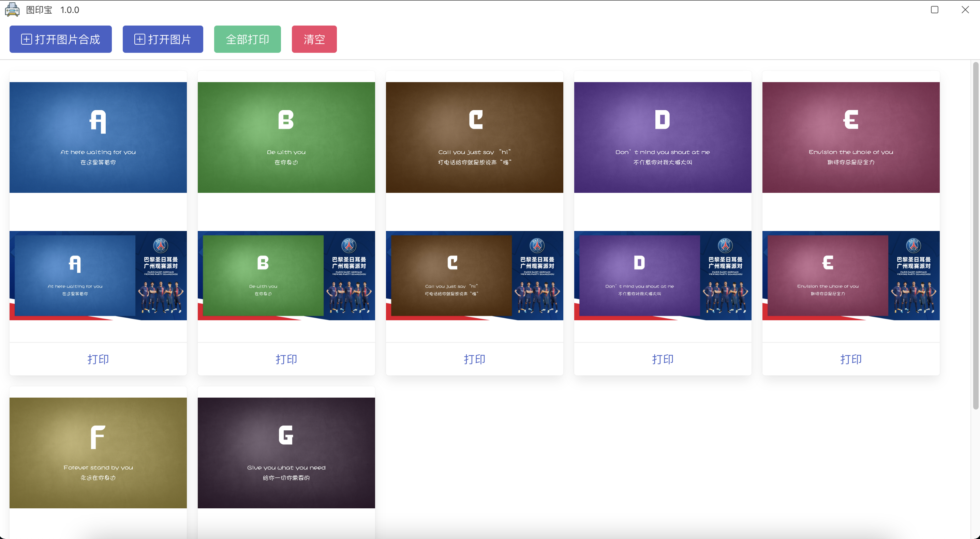The width and height of the screenshot is (980, 539).
Task: Print the card E image
Action: (851, 359)
